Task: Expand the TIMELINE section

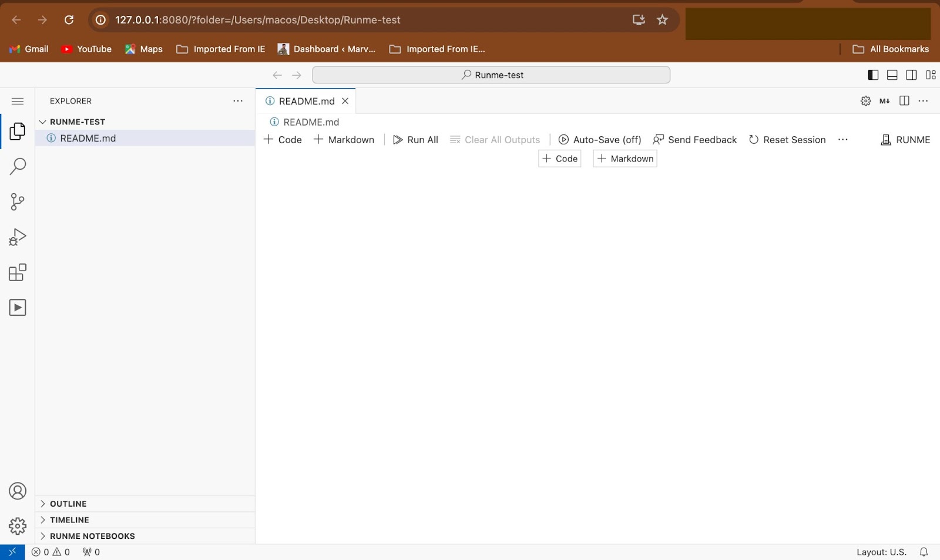Action: pyautogui.click(x=69, y=520)
